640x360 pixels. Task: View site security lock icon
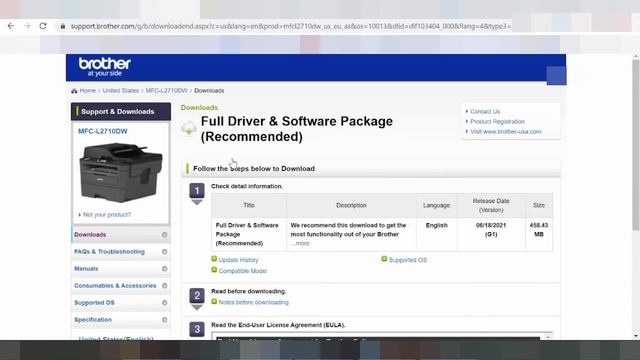click(x=62, y=26)
